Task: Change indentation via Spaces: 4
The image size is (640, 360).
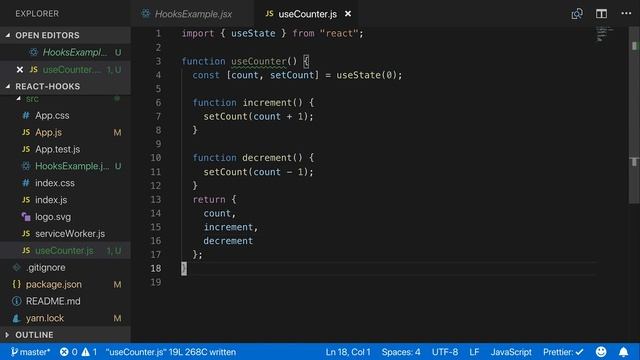Action: (401, 352)
